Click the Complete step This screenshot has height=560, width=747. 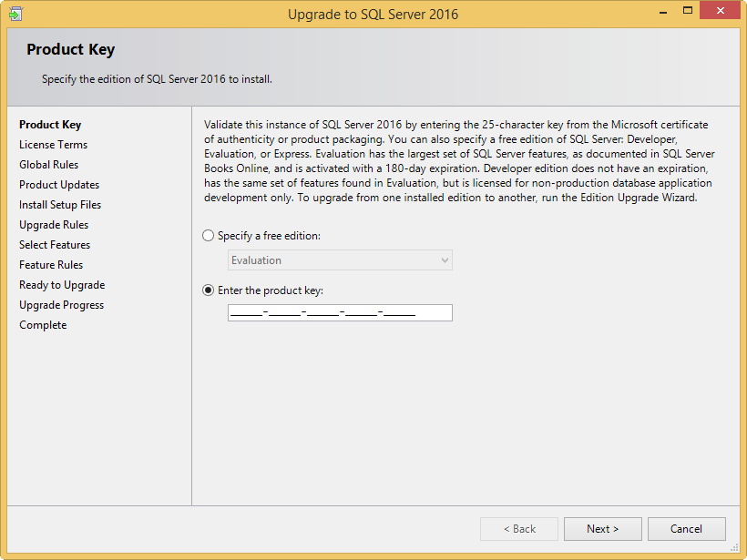point(43,325)
